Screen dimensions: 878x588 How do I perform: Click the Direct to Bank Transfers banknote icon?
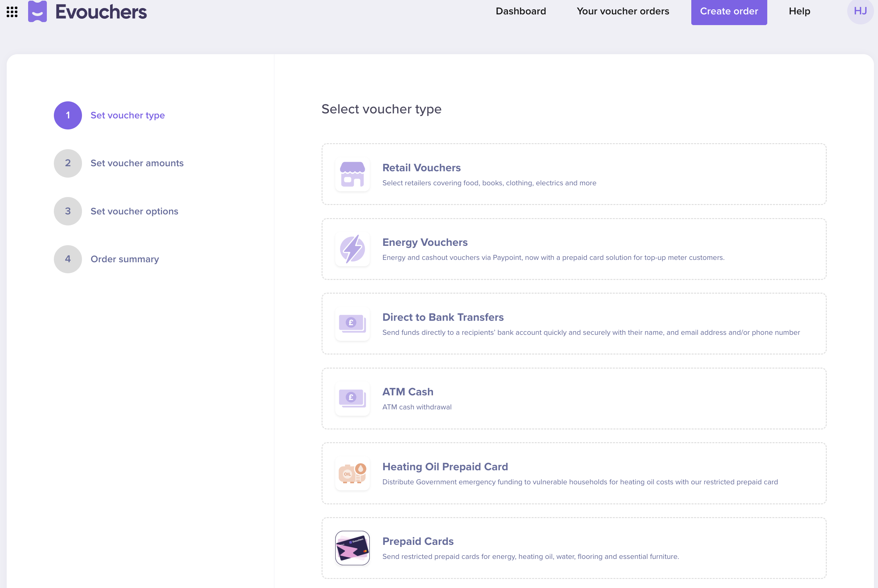[352, 324]
